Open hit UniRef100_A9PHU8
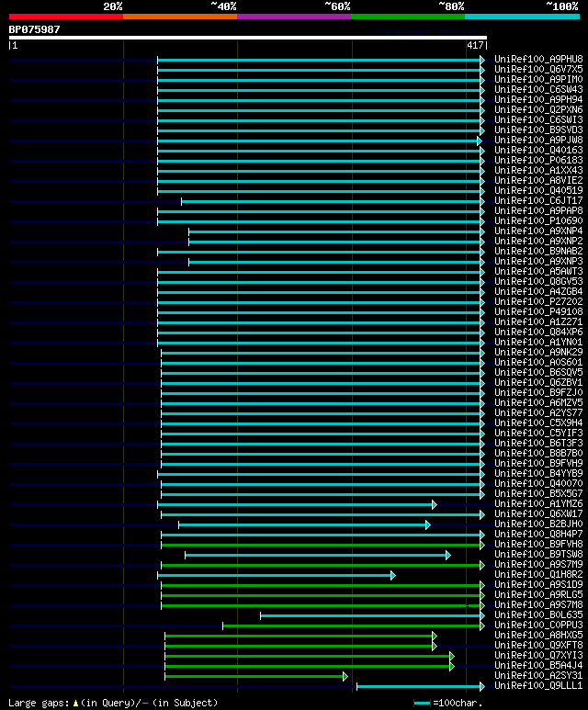Image resolution: width=588 pixels, height=710 pixels. 538,60
